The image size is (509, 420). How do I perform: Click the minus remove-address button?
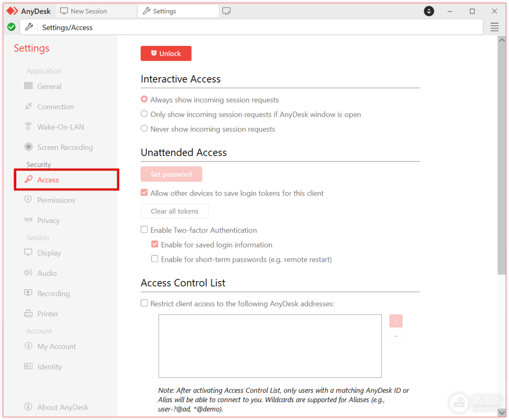coord(396,337)
